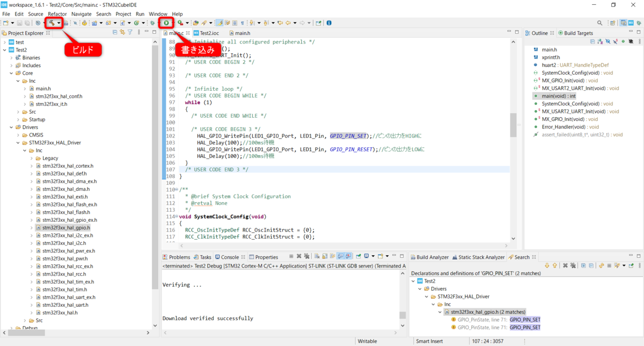Toggle Pin Console icon

(358, 257)
